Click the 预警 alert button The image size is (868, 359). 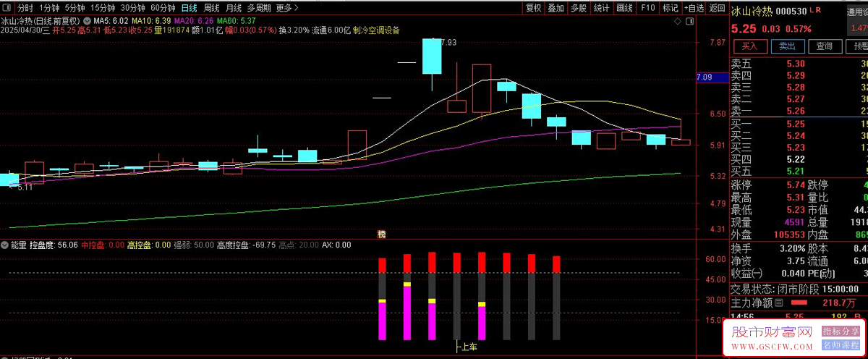click(x=858, y=46)
